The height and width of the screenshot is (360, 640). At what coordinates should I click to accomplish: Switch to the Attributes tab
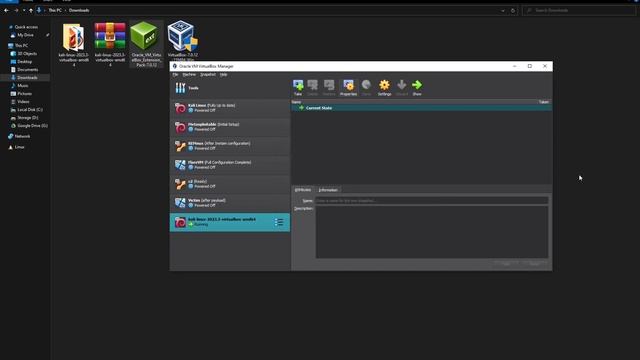pos(303,190)
